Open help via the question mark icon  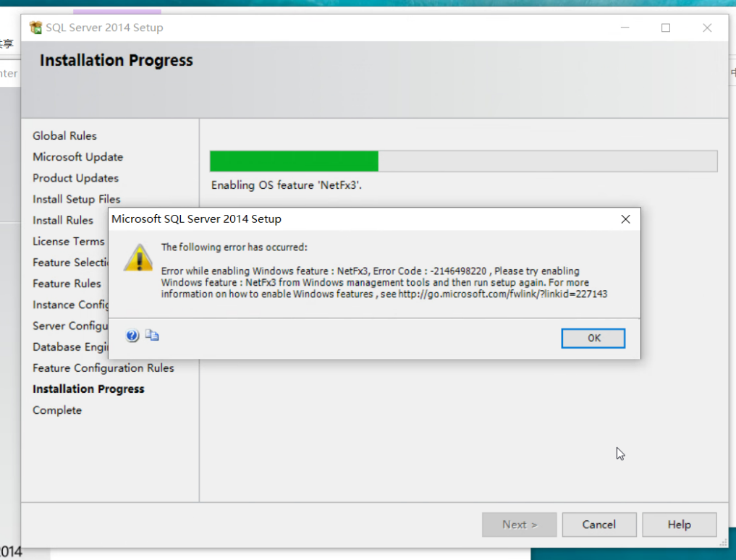point(132,335)
